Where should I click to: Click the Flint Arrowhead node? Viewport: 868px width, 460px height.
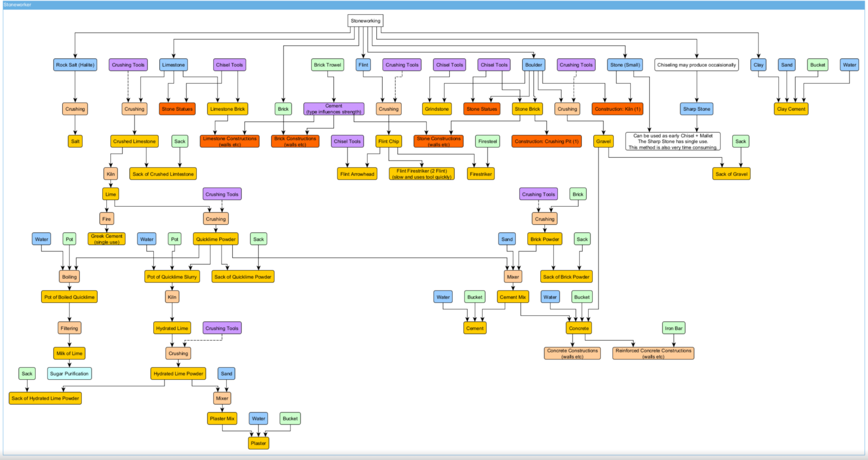pos(357,174)
